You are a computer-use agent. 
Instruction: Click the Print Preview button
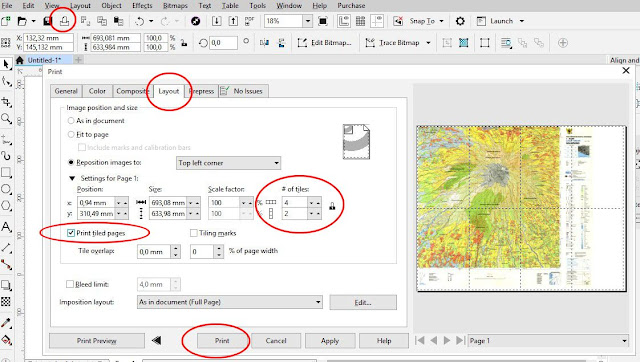point(97,340)
